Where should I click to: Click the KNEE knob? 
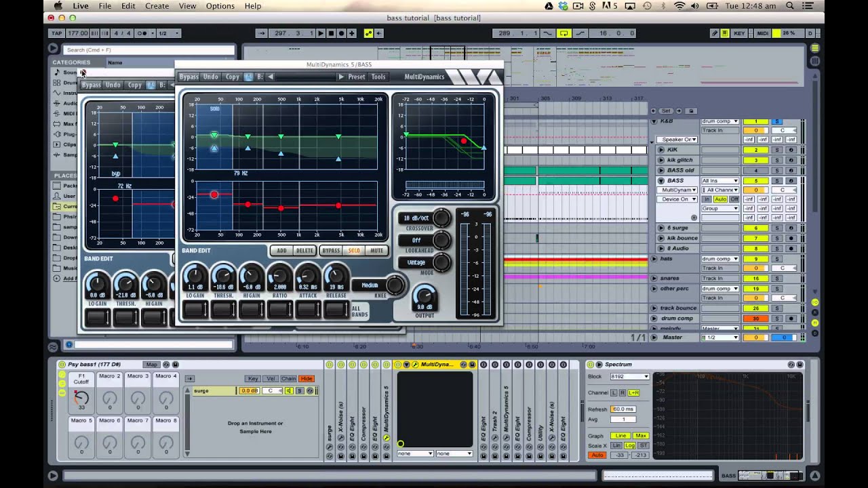(395, 285)
